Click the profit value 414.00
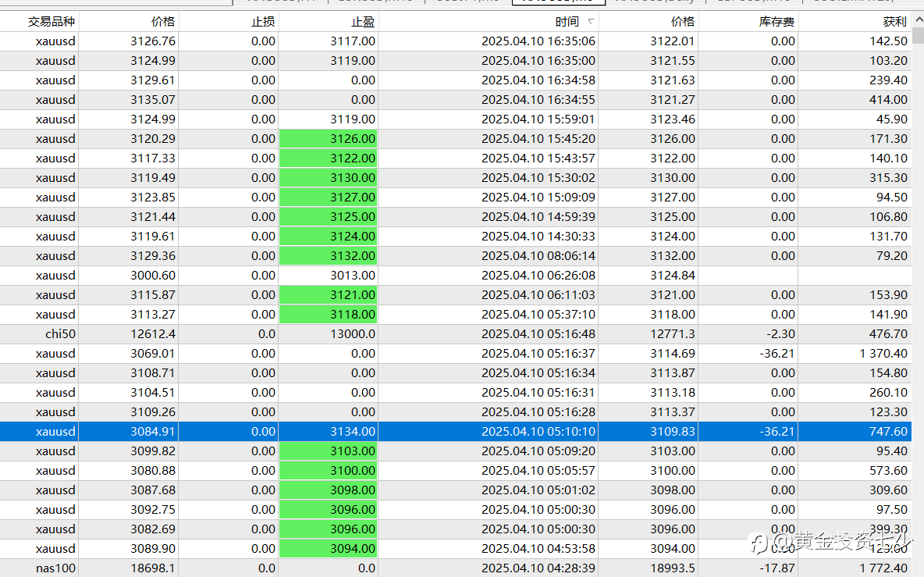 point(889,100)
